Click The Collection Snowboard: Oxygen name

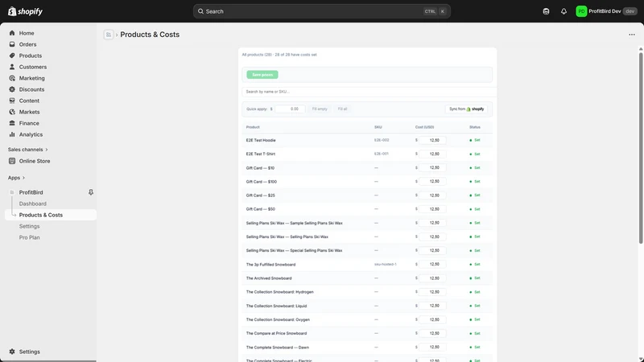coord(278,319)
